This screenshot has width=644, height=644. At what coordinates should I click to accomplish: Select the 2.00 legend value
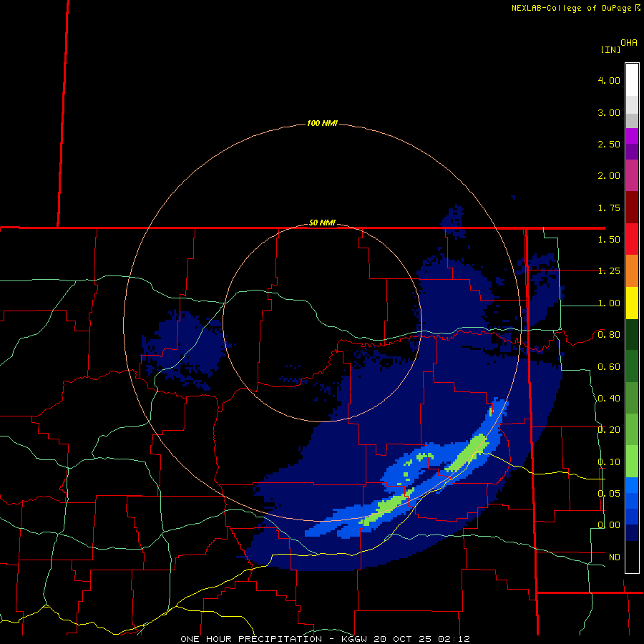609,176
